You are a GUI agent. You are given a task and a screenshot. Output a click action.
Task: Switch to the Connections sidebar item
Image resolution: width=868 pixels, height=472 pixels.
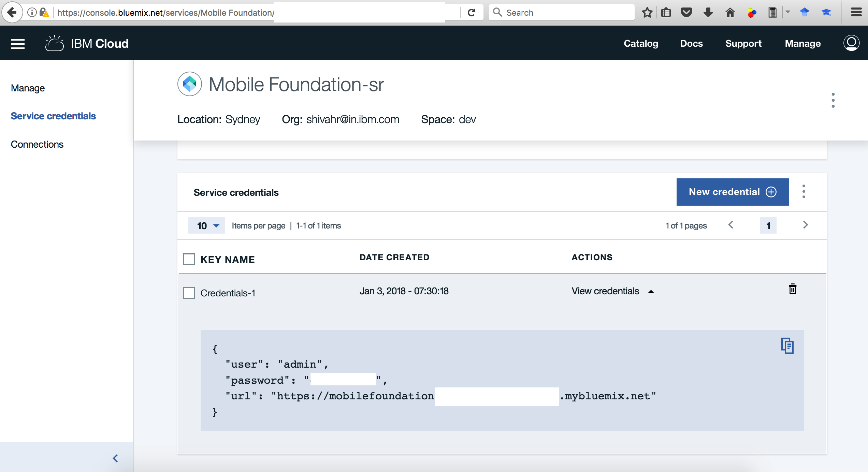pos(37,144)
